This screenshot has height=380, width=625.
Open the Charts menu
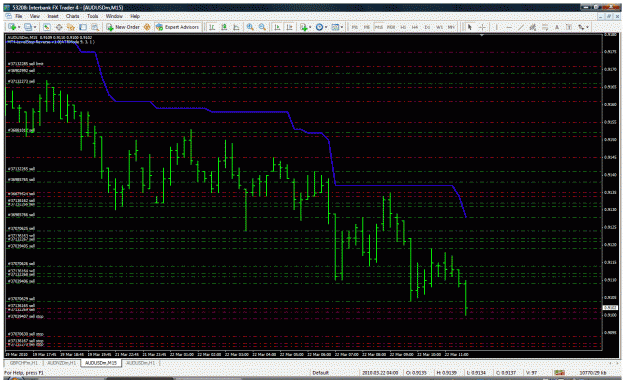coord(73,16)
